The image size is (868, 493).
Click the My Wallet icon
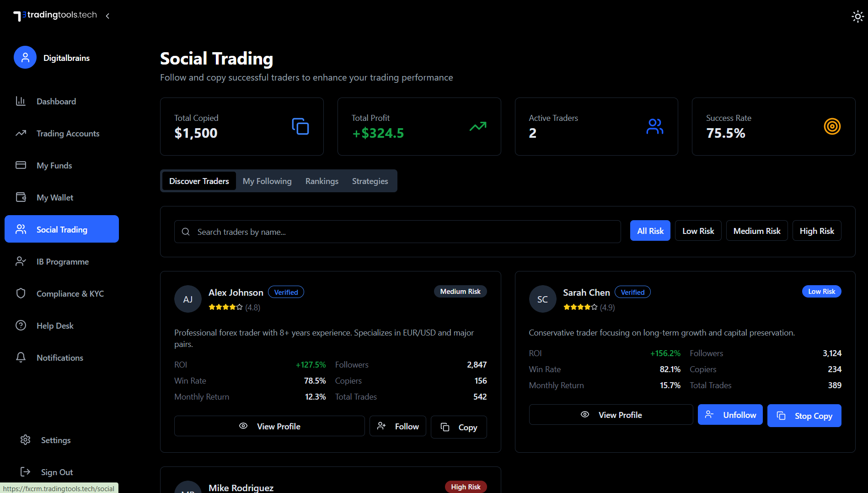point(21,197)
